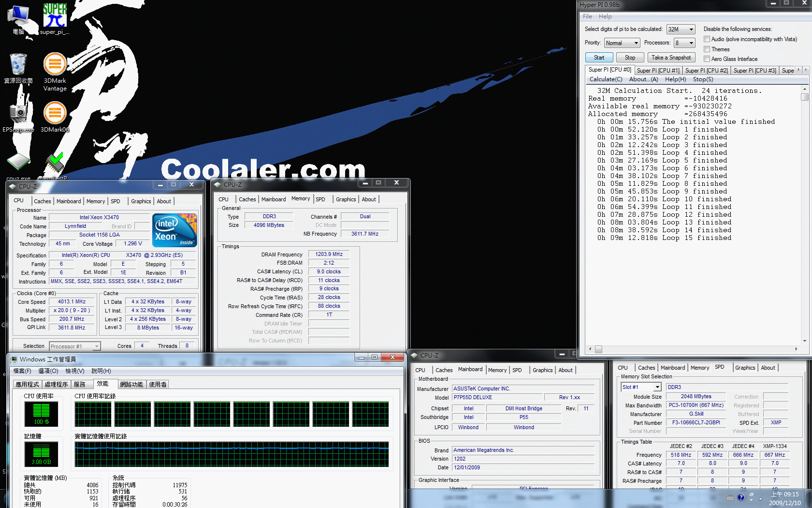Open the Graphics tab in the CPU-Z Mainboard window
The width and height of the screenshot is (812, 508).
(x=542, y=370)
